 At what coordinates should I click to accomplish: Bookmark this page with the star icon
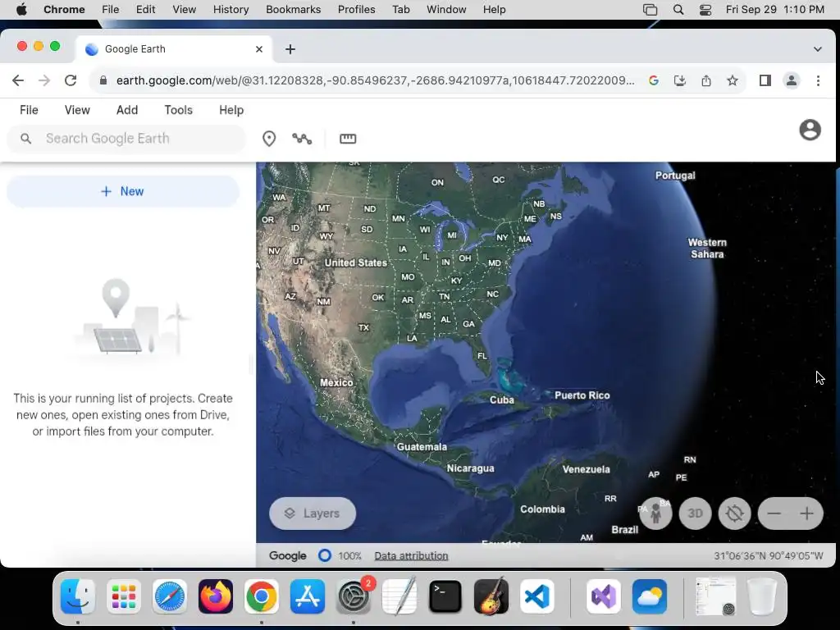(733, 80)
